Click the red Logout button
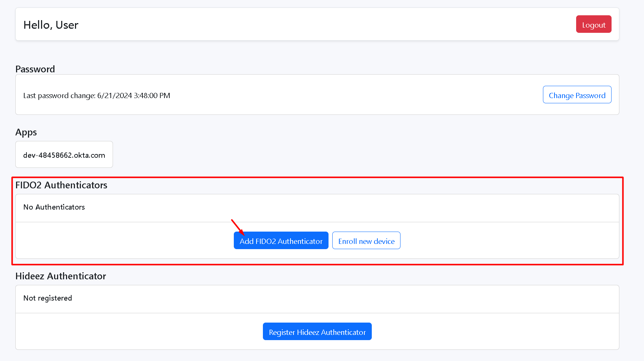This screenshot has height=361, width=644. (593, 25)
